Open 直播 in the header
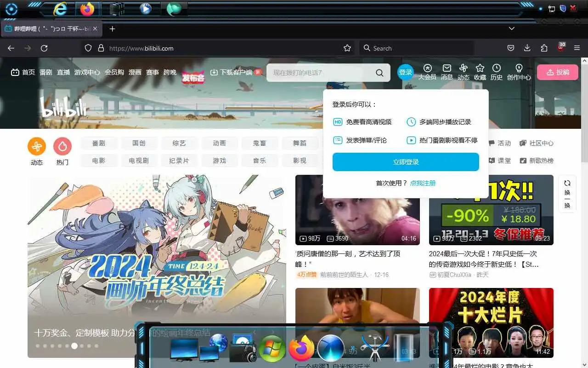This screenshot has height=368, width=588. coord(63,72)
